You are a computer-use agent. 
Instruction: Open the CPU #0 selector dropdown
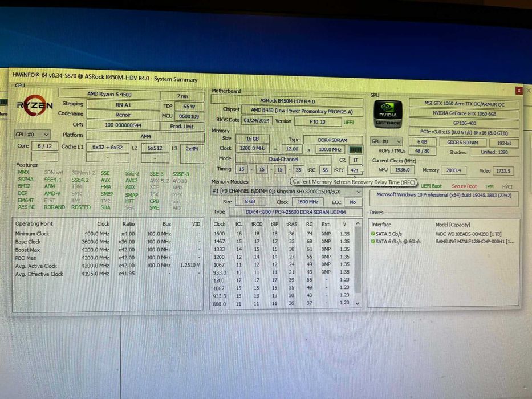pyautogui.click(x=33, y=135)
